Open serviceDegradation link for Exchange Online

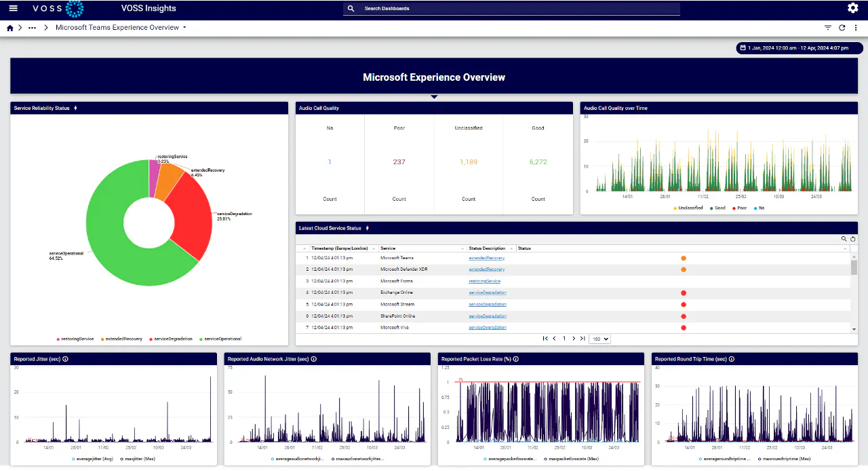488,293
